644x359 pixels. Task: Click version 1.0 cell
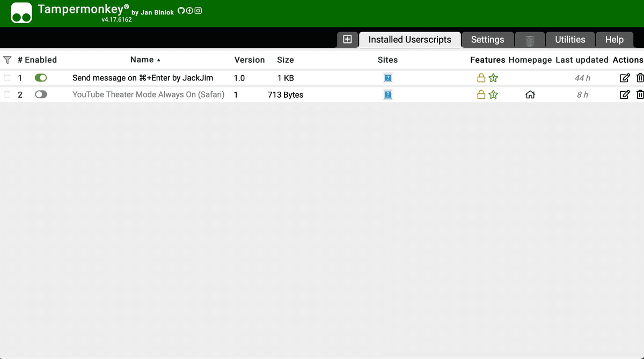(239, 78)
